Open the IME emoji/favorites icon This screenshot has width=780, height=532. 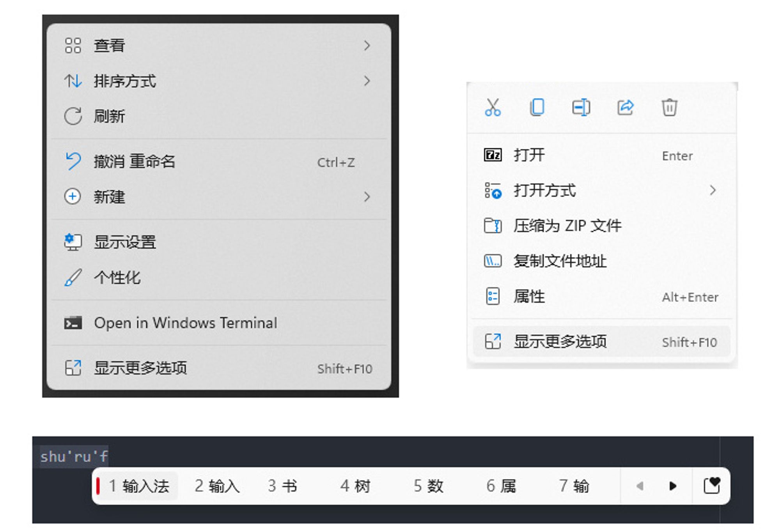point(711,486)
